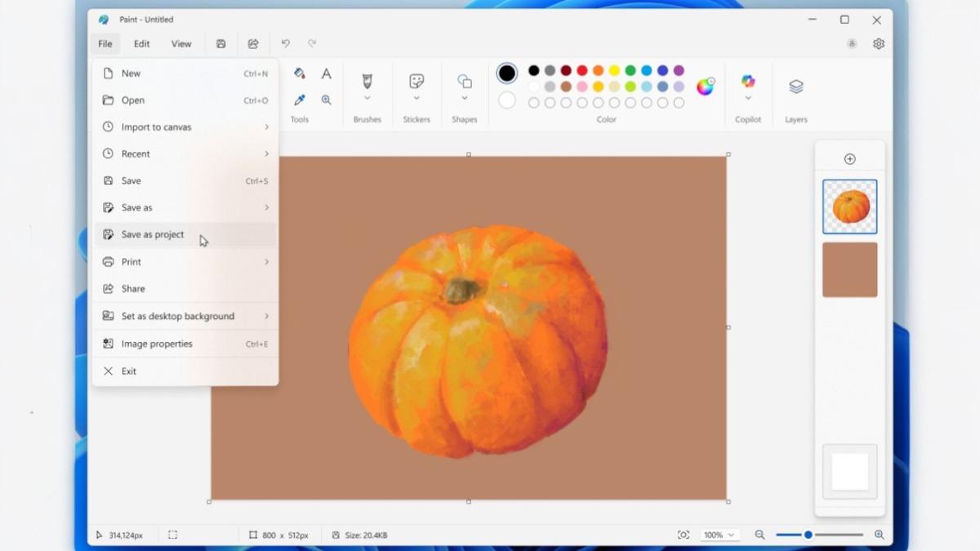Expand the Shapes dropdown arrow
Screen dimensions: 980x551
[464, 99]
